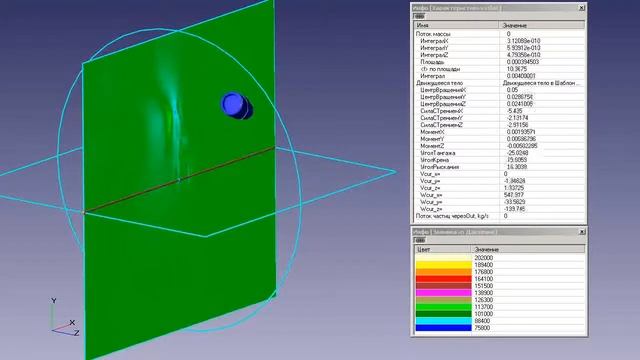640x360 pixels.
Task: Click the blue cylinder body in the viewport
Action: point(237,105)
